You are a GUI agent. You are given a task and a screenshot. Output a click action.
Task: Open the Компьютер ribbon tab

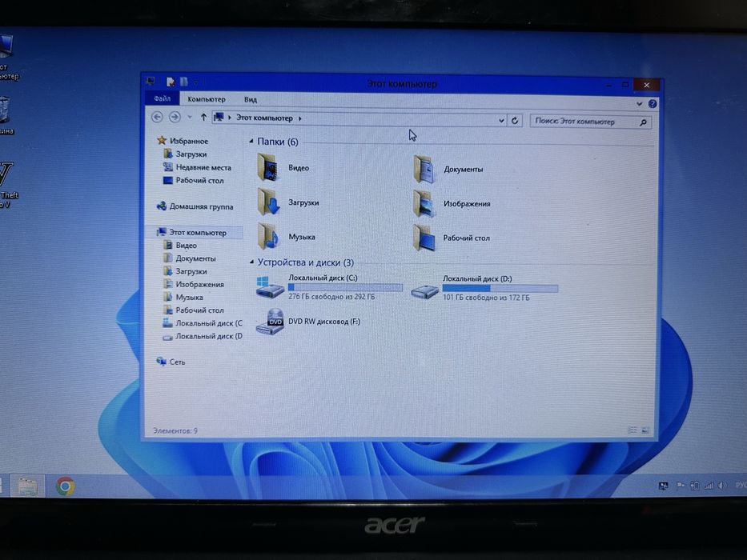207,99
